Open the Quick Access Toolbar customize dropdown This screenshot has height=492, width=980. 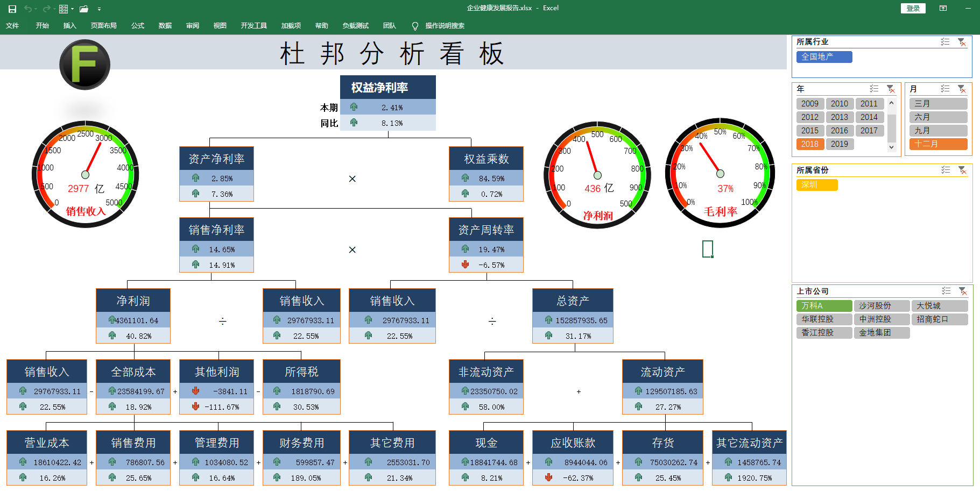coord(99,9)
